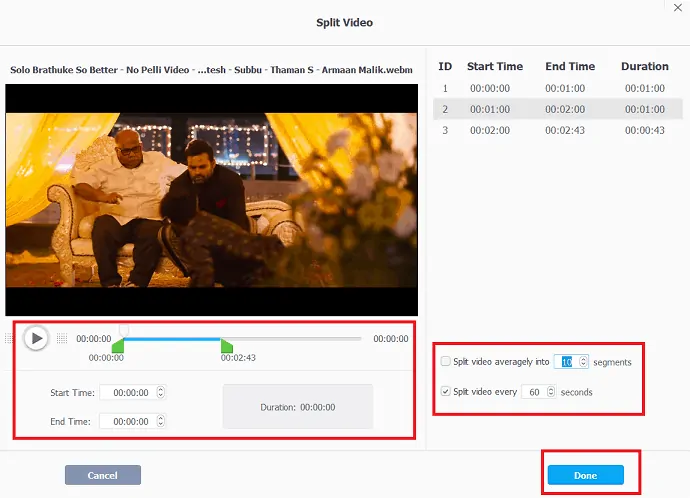Image resolution: width=690 pixels, height=498 pixels.
Task: Click the dotted grip icon beside play button
Action: tap(62, 338)
